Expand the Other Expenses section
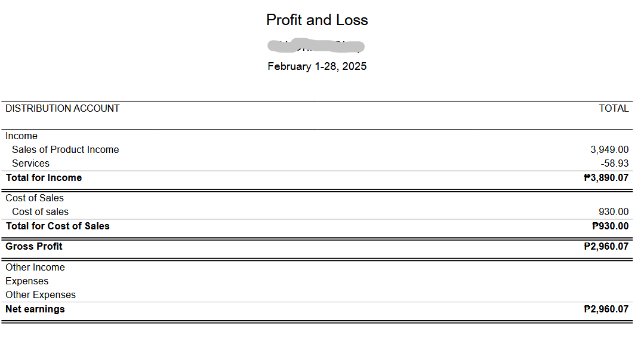Screen dimensions: 644x356 point(41,295)
